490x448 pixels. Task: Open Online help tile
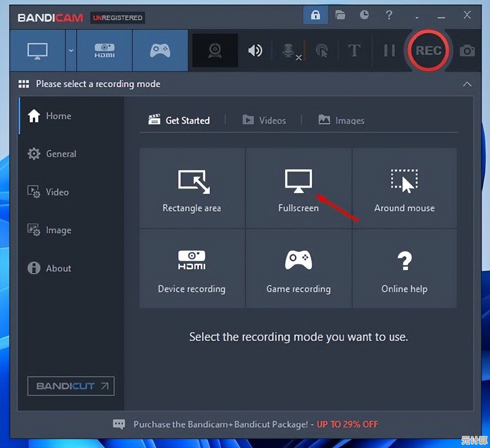point(405,269)
